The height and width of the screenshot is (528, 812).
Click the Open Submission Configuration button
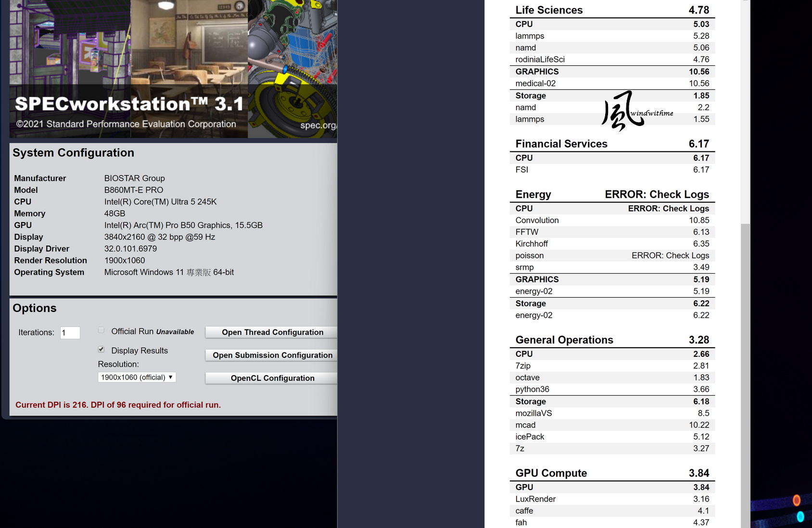(x=272, y=355)
